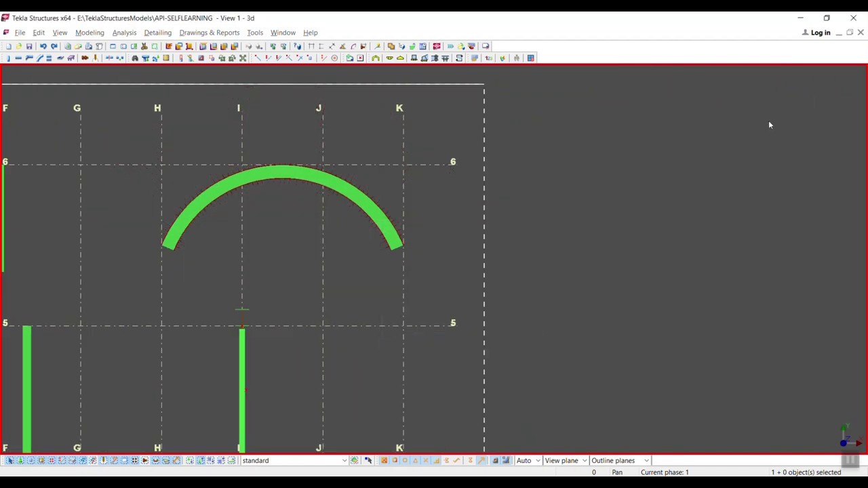This screenshot has width=868, height=488.
Task: Select the green column near grid F
Action: [26, 388]
